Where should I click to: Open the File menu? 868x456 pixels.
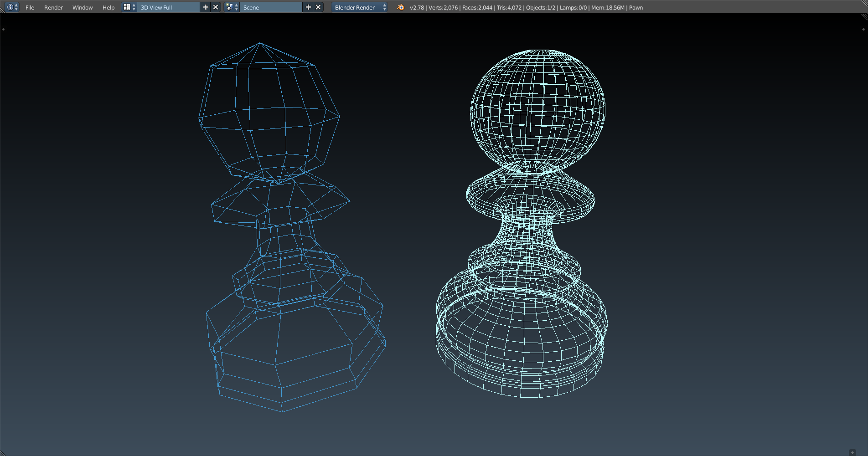(30, 7)
